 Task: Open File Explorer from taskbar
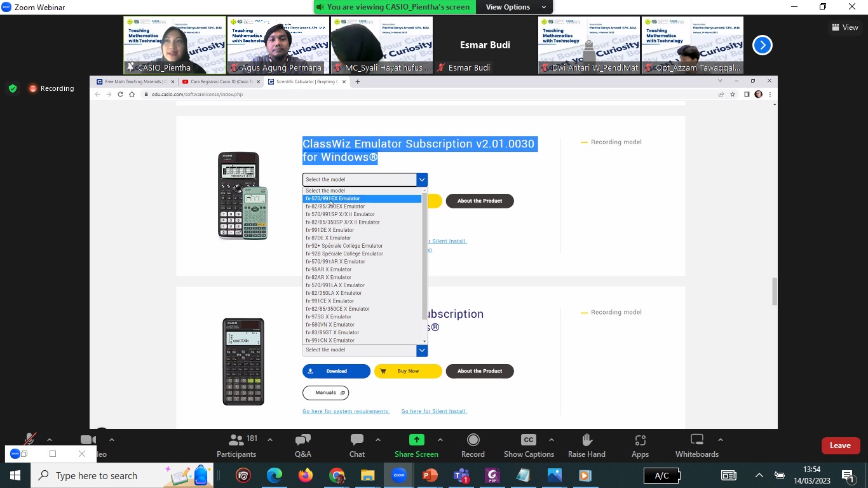368,475
